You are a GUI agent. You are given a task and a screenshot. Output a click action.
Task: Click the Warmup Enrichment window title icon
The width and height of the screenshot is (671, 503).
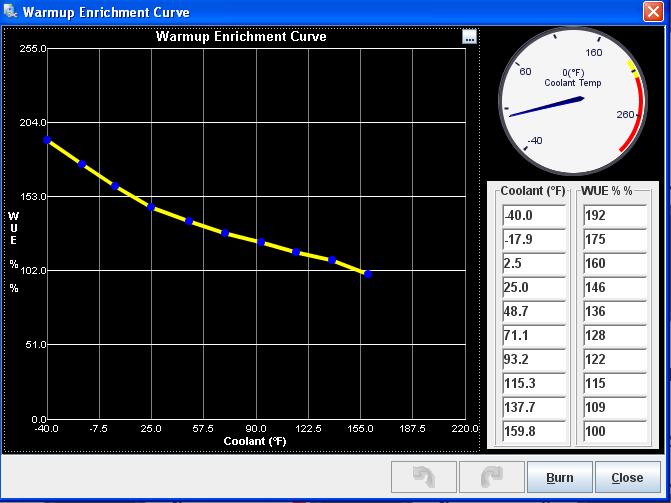click(x=12, y=12)
